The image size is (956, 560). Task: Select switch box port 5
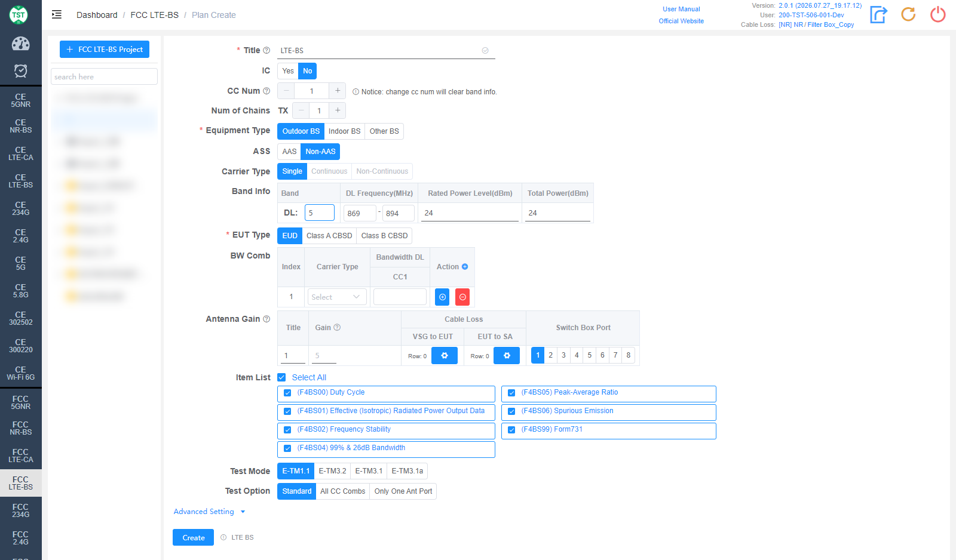[590, 355]
